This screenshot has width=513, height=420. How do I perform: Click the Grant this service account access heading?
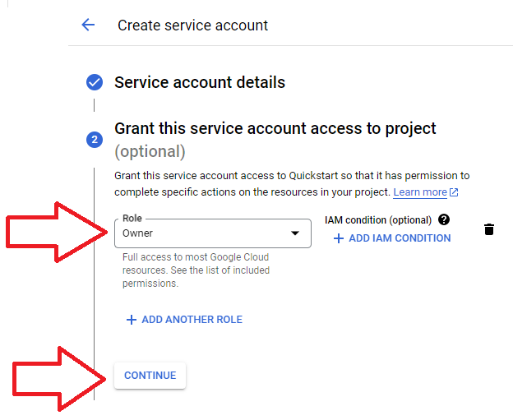click(275, 128)
